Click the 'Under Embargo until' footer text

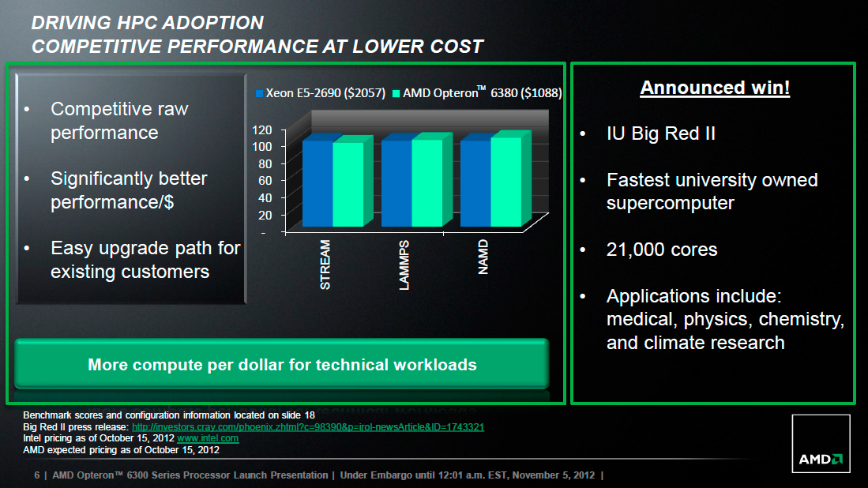coord(468,475)
